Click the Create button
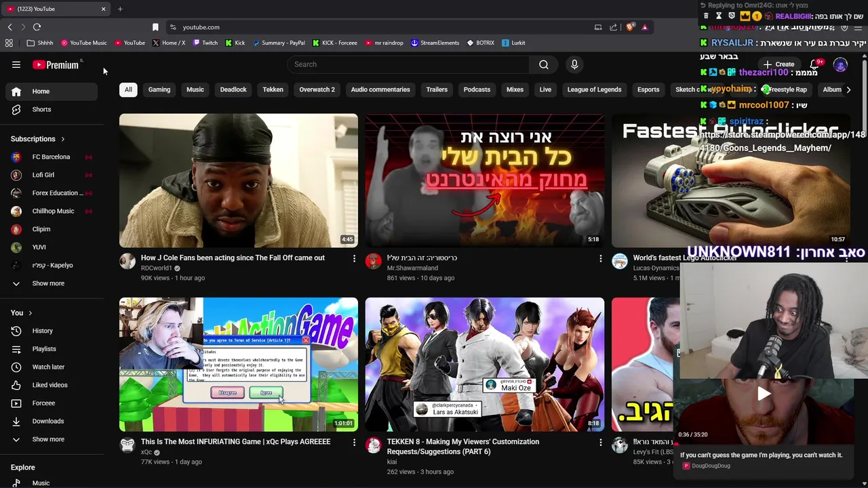 point(778,64)
